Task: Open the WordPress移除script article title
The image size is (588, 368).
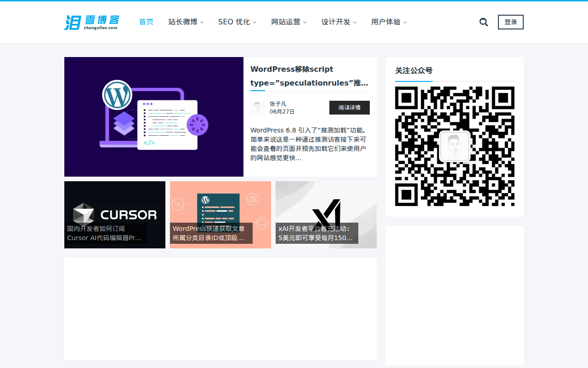Action: pyautogui.click(x=310, y=76)
